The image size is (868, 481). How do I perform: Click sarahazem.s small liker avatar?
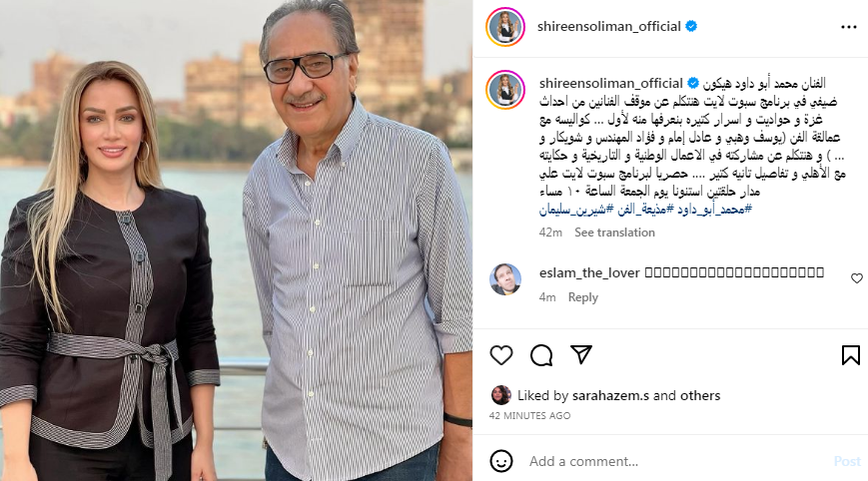point(501,395)
